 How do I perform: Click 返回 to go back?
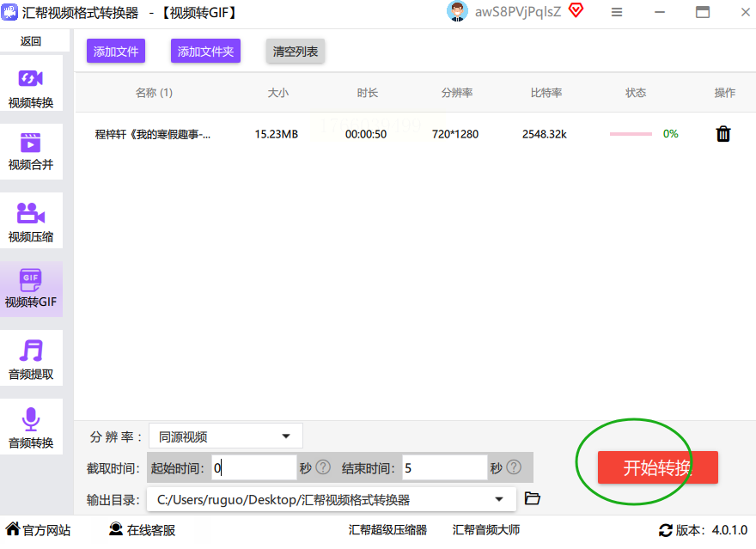(x=31, y=41)
